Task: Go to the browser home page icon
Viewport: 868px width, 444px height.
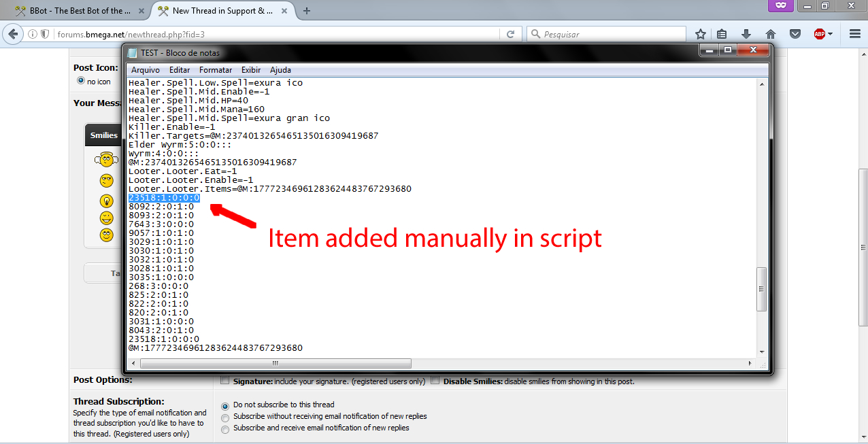Action: click(x=771, y=34)
